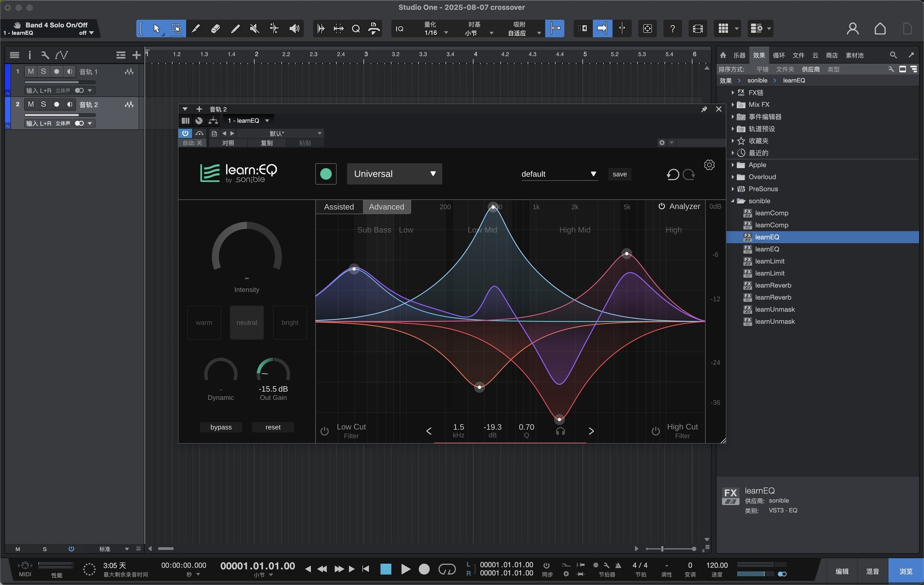The width and height of the screenshot is (924, 585).
Task: Select the Listen speaker tool
Action: 294,28
